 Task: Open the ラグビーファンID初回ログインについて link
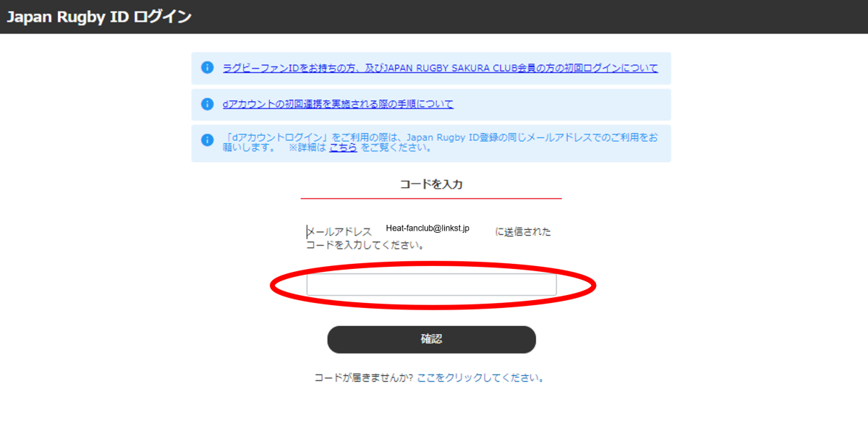coord(441,69)
